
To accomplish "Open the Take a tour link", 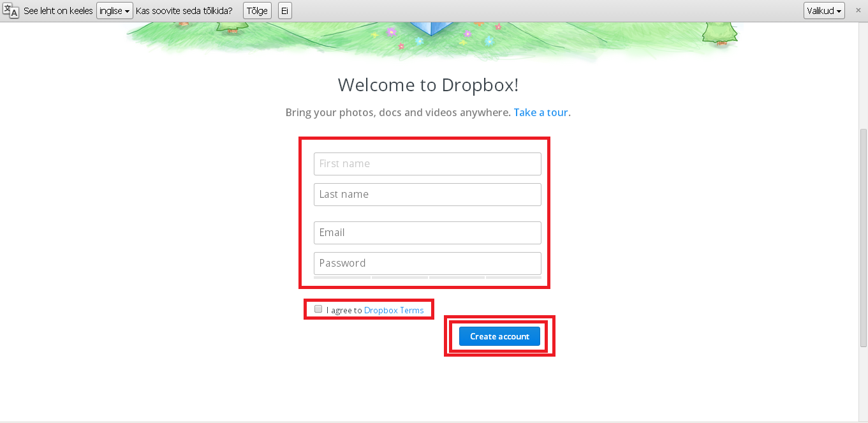I will pos(541,112).
